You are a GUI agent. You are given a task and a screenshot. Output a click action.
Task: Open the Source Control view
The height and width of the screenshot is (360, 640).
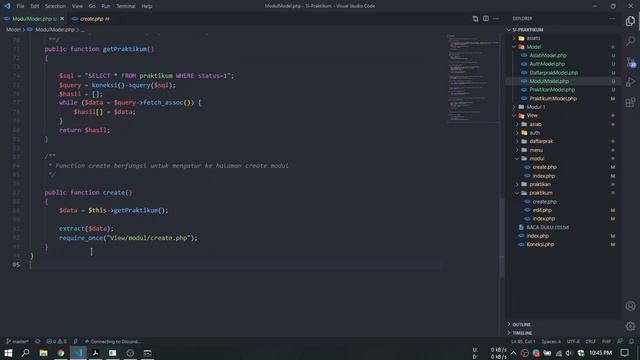click(630, 62)
